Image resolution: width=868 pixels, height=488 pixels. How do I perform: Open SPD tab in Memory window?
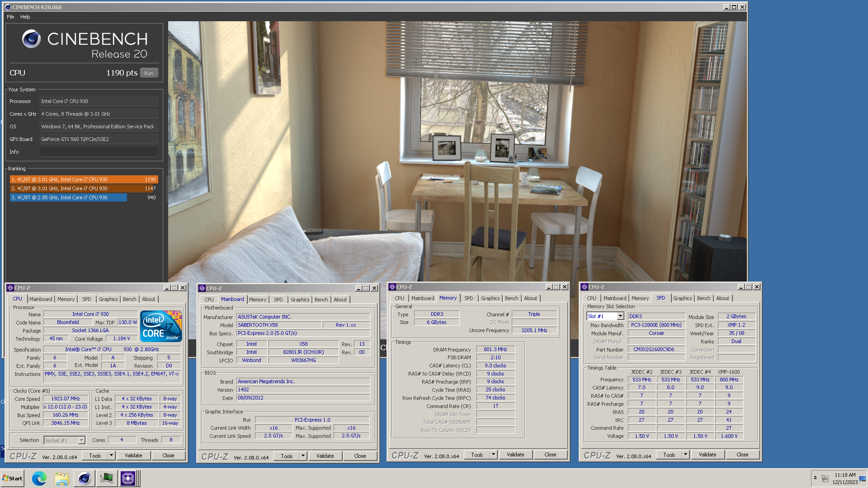point(469,298)
